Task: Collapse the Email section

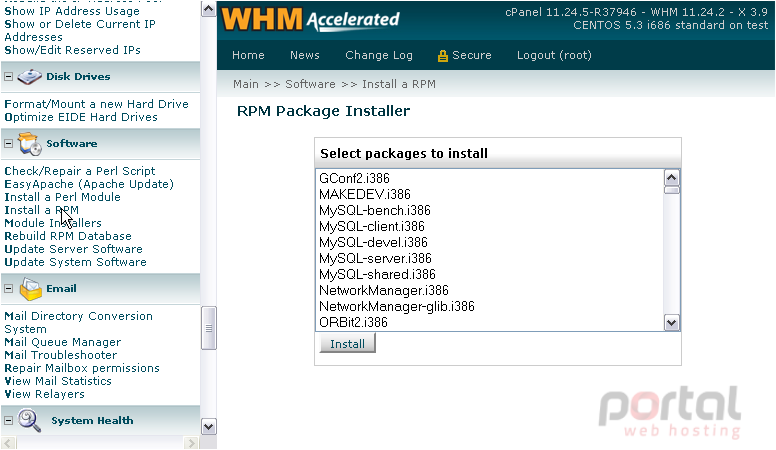Action: coord(8,289)
